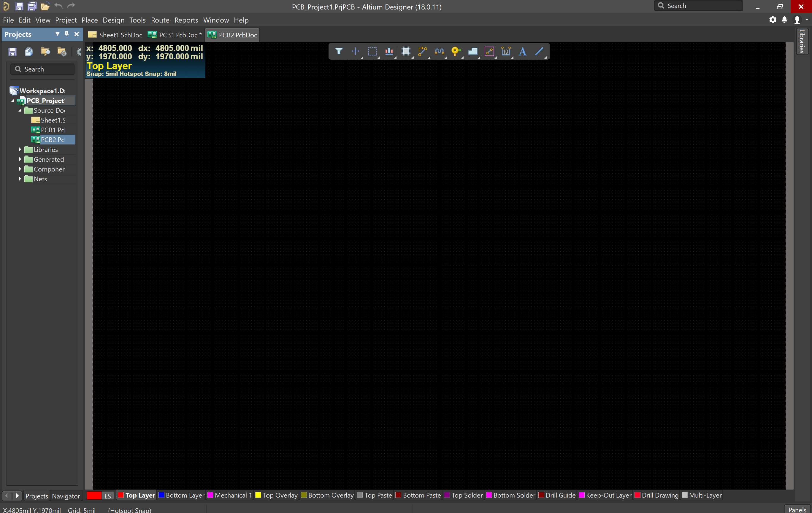Click the project options folder-gear icon
812x513 pixels.
[x=62, y=52]
